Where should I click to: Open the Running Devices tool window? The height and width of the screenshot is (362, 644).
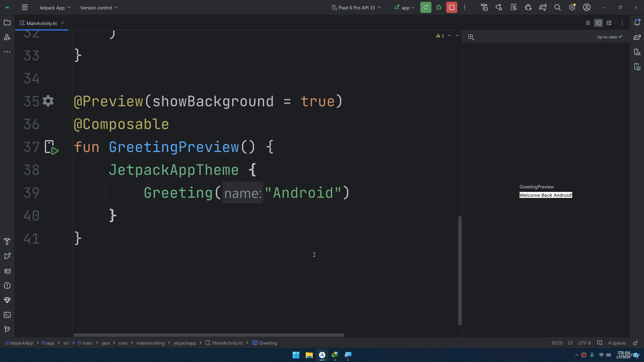coord(637,67)
